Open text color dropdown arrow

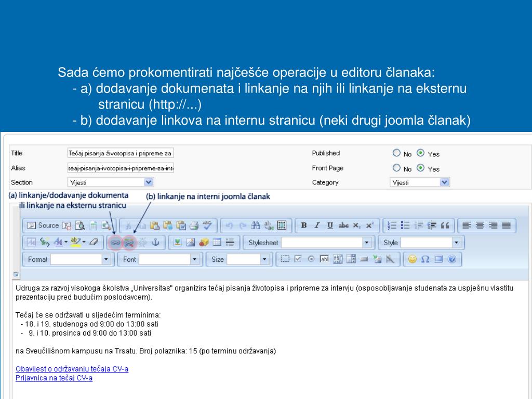66,242
